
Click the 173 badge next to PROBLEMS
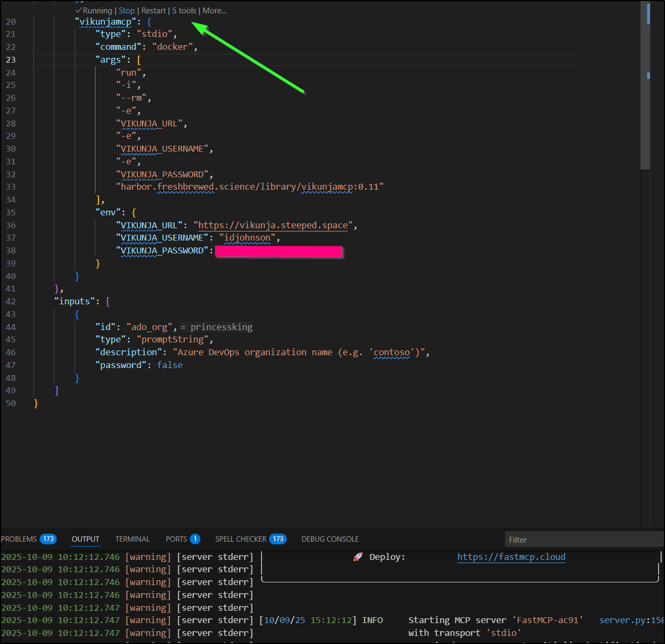[x=48, y=539]
